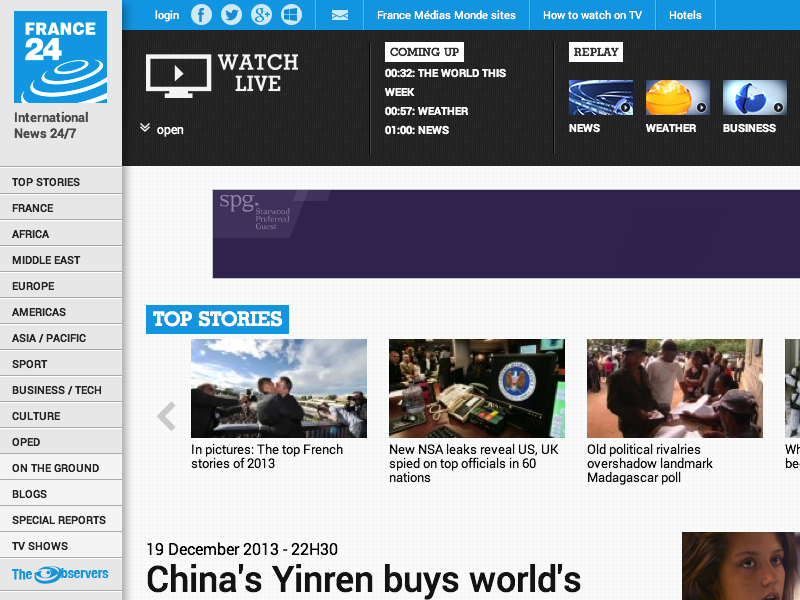Viewport: 800px width, 600px height.
Task: Go to previous top stories with left arrow
Action: tap(166, 416)
